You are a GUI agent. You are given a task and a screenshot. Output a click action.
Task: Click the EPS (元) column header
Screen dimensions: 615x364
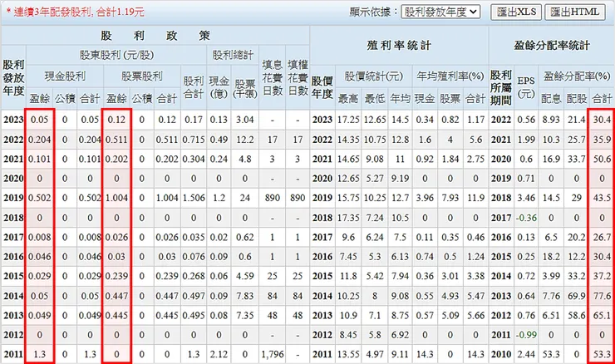[x=526, y=87]
